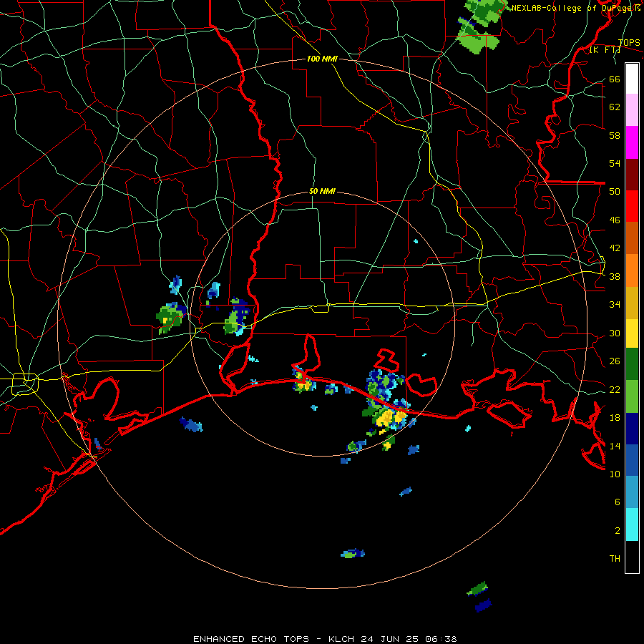
Task: Click the legend value "42"
Action: 615,248
